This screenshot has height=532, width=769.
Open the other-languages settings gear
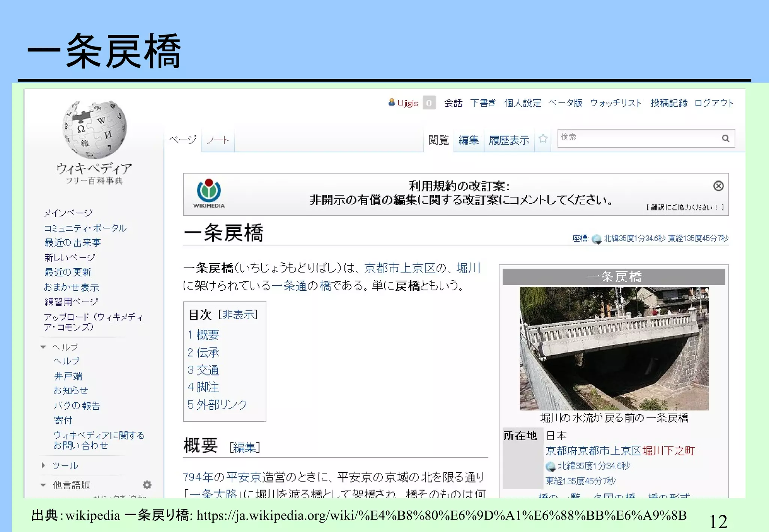147,485
